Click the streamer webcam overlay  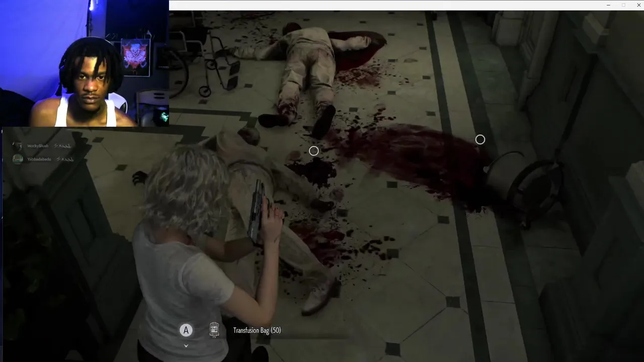pos(85,63)
